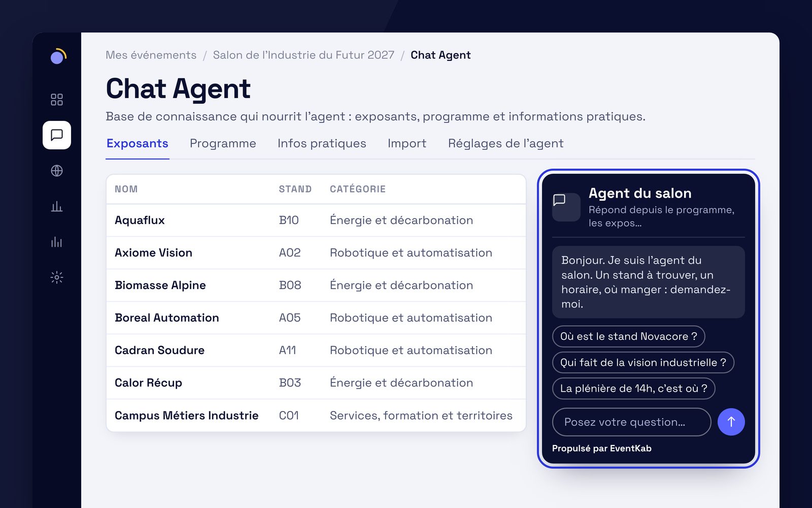Click the NOM column header

[126, 189]
